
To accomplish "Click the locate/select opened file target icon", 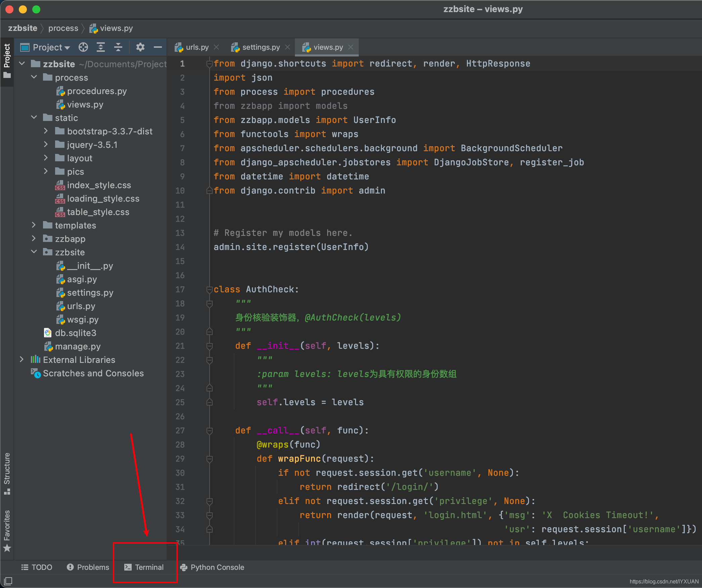I will [x=83, y=47].
